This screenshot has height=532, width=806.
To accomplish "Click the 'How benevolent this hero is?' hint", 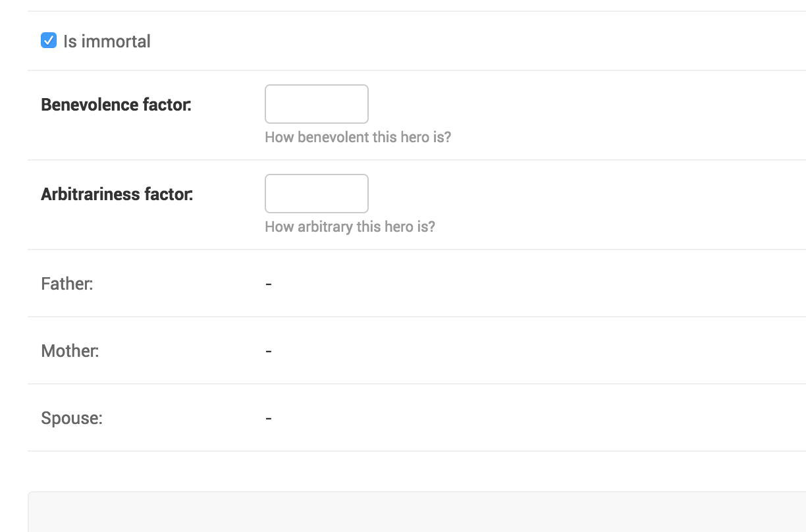I will tap(358, 138).
